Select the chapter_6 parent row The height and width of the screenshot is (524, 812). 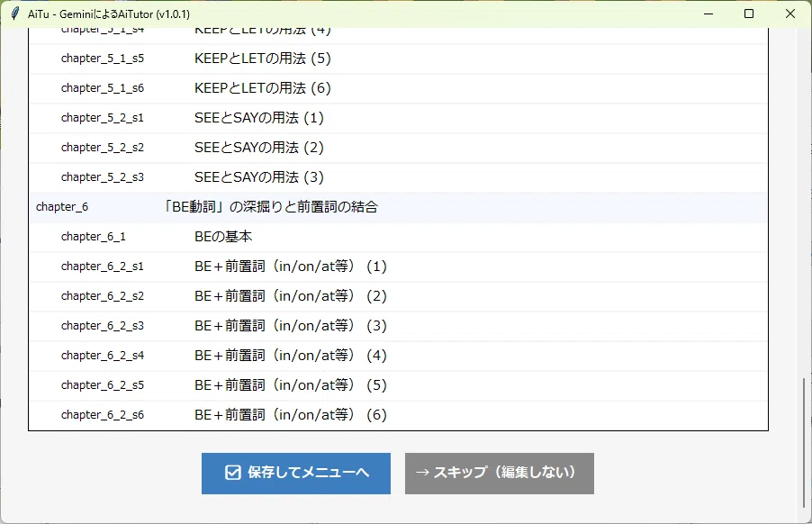click(x=398, y=207)
